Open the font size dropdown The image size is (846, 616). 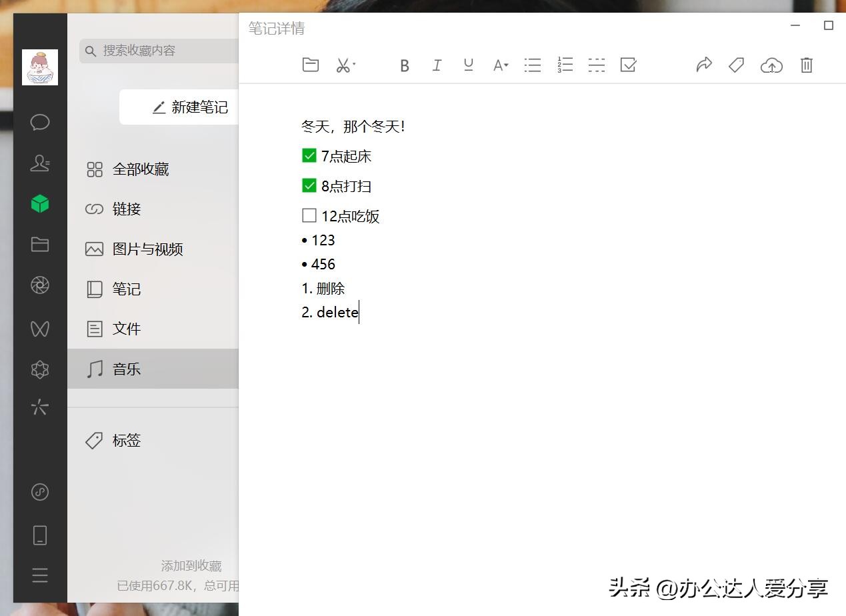pos(501,65)
